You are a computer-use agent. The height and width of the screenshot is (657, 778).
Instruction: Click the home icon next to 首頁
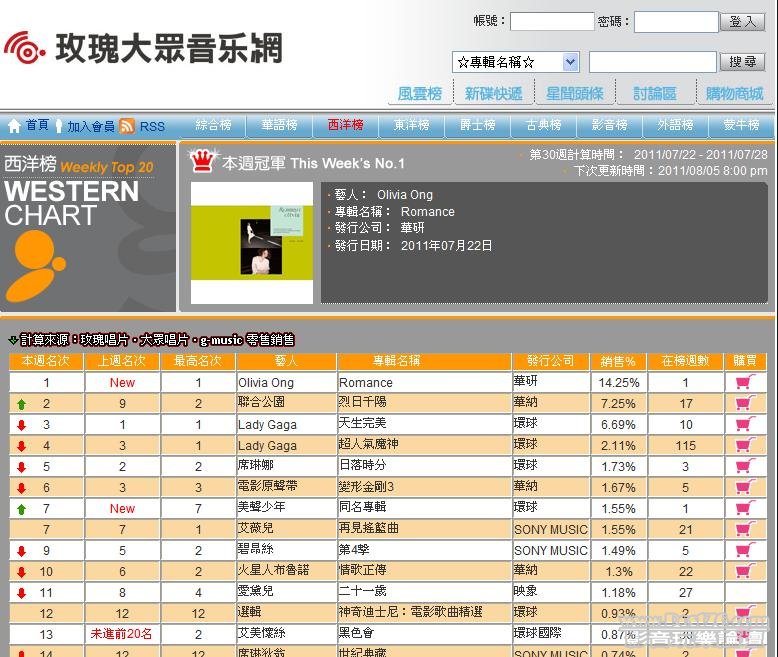[x=14, y=126]
